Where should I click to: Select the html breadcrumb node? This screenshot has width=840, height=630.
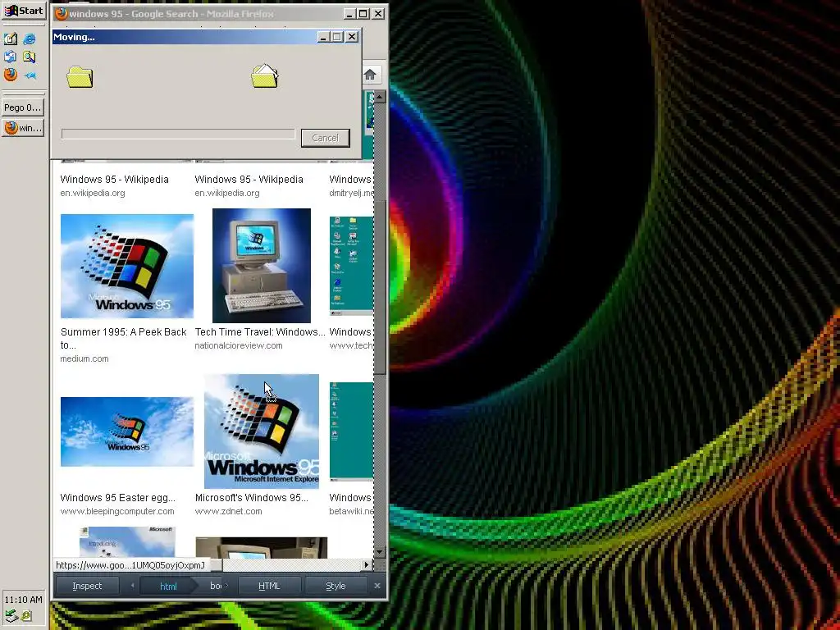168,586
